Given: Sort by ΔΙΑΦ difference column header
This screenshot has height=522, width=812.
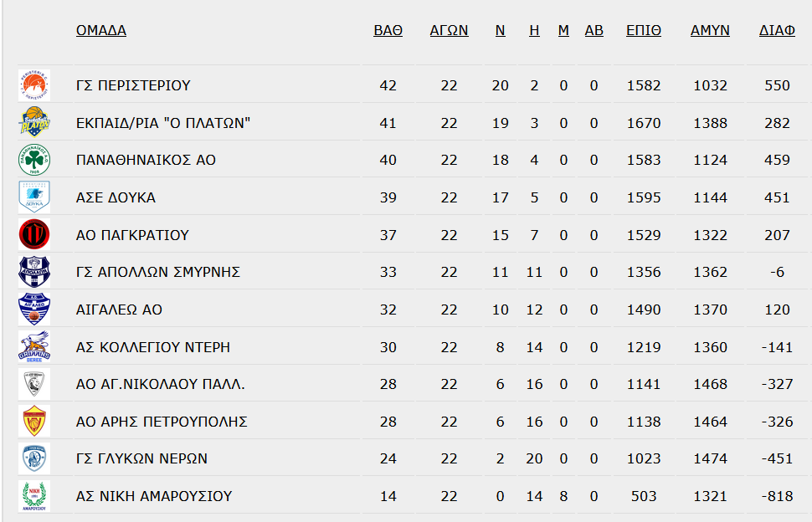Looking at the screenshot, I should pos(778,30).
